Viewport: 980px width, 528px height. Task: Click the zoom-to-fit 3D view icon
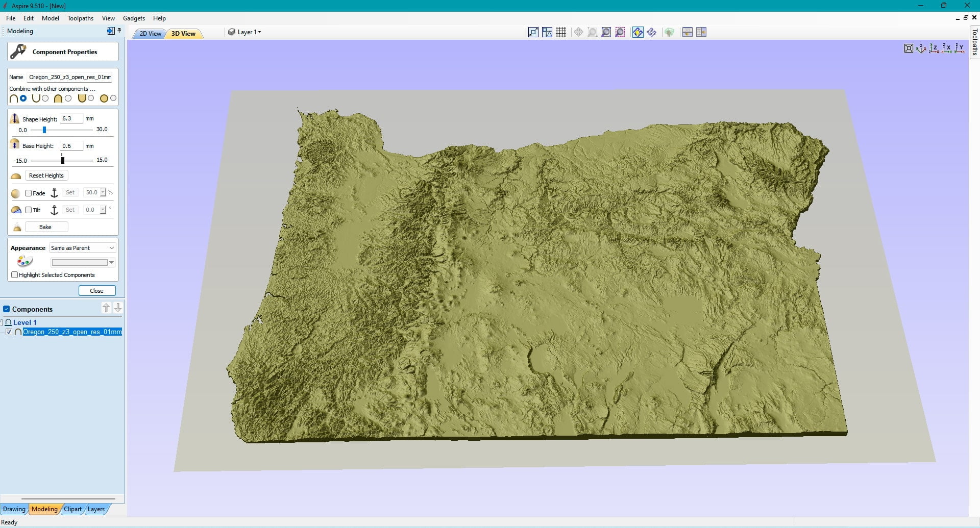coord(909,48)
